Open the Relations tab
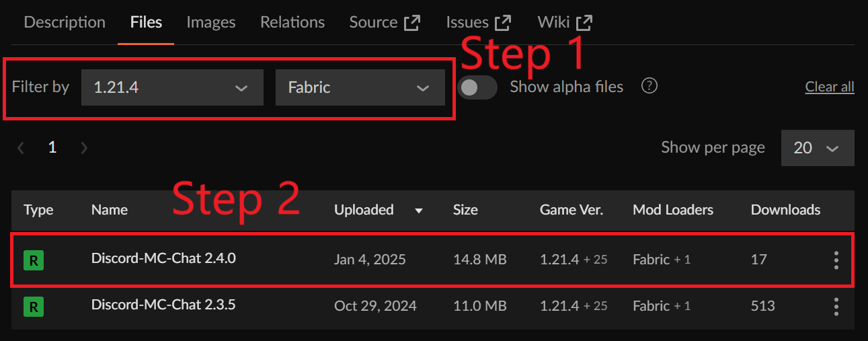Screen dimensions: 868x341 (x=292, y=22)
